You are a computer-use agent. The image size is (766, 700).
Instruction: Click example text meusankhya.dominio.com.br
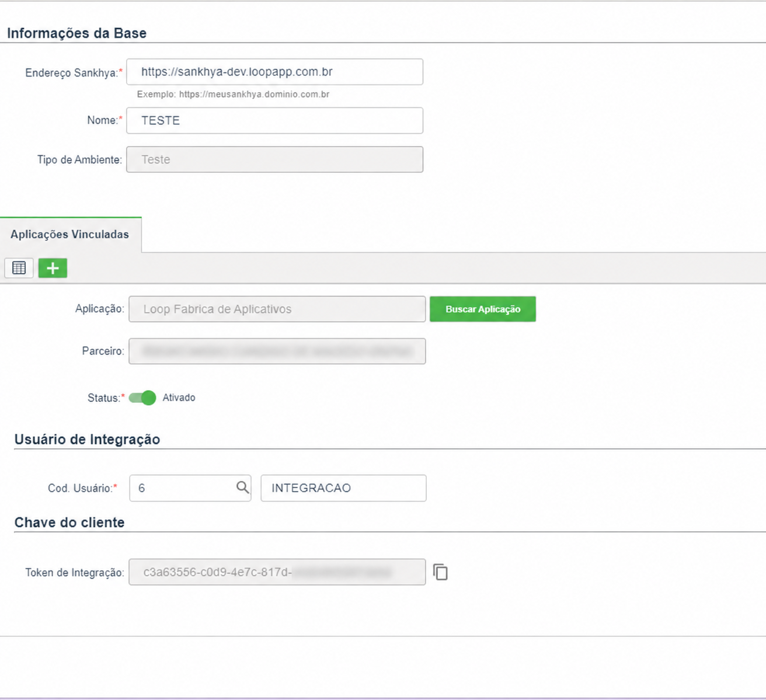pyautogui.click(x=254, y=94)
